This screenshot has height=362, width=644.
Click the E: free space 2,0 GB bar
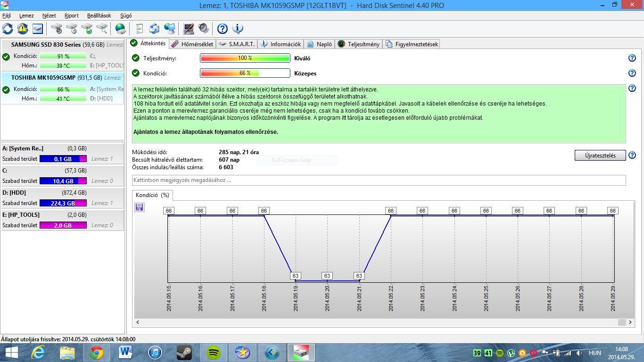coord(63,225)
